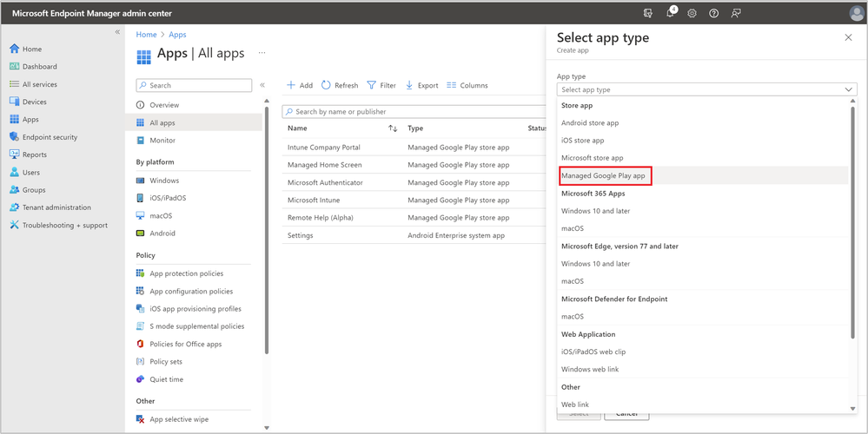Select the iOS/iPadOS platform icon

pos(141,198)
